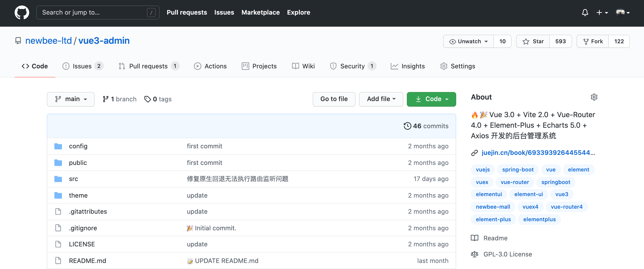Click the LICENSE file icon
Viewport: 644px width, 269px height.
click(58, 244)
